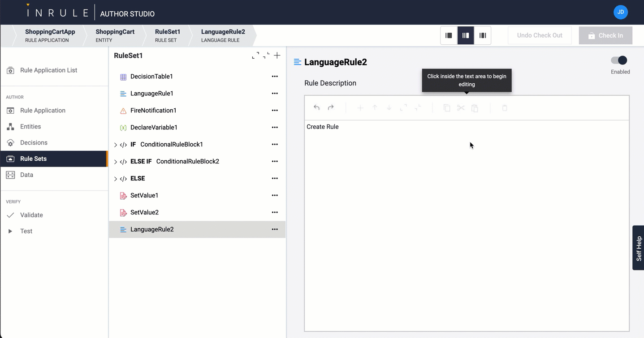This screenshot has height=338, width=644.
Task: Click inside the Create Rule text area
Action: pyautogui.click(x=466, y=201)
